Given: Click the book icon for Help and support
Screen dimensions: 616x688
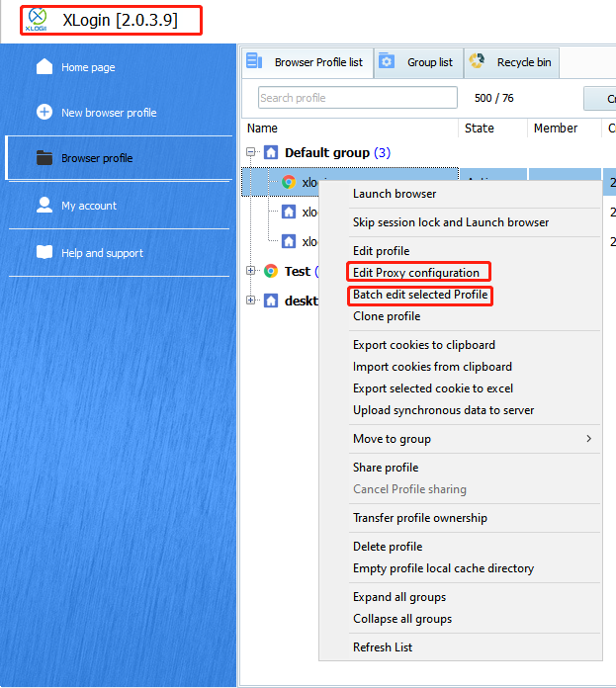Looking at the screenshot, I should coord(44,252).
